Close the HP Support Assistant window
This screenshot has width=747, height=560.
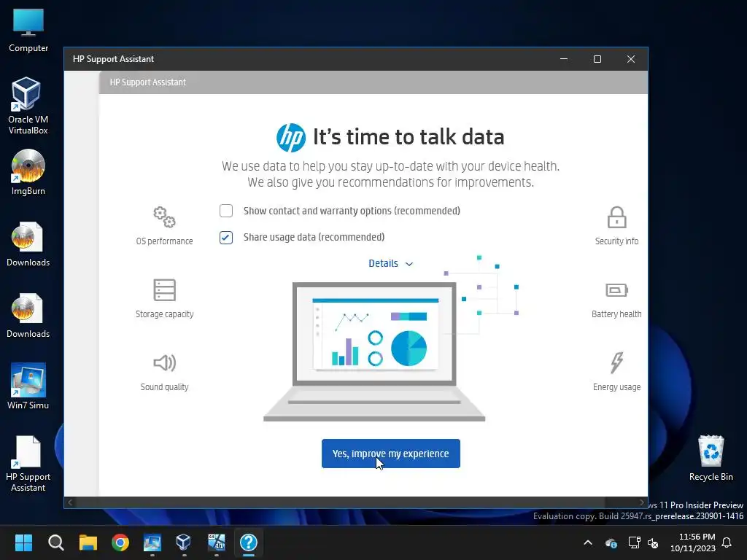click(x=631, y=59)
